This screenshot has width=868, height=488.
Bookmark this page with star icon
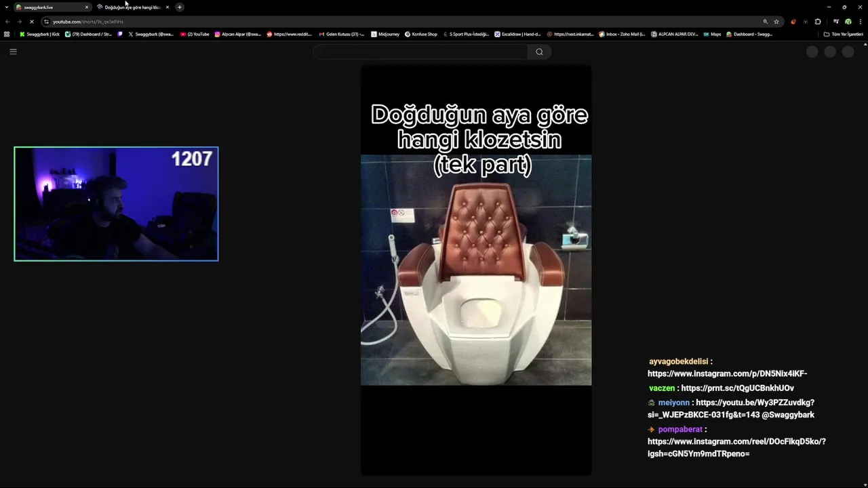tap(776, 22)
